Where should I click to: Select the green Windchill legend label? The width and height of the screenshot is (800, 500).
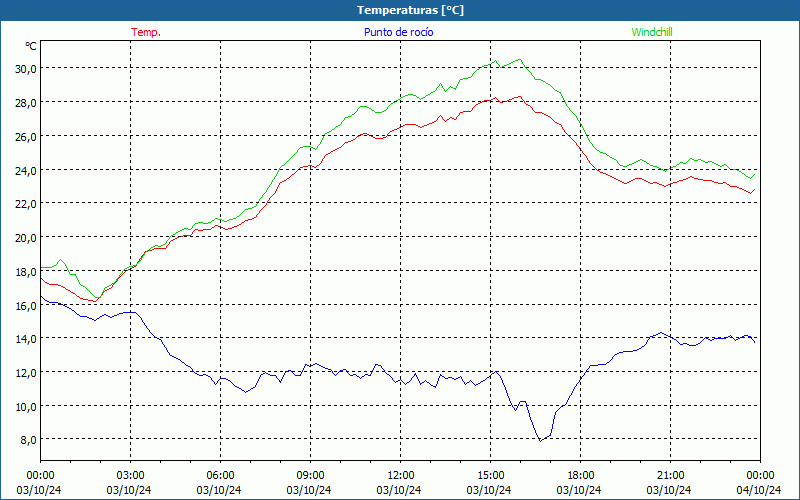point(652,32)
